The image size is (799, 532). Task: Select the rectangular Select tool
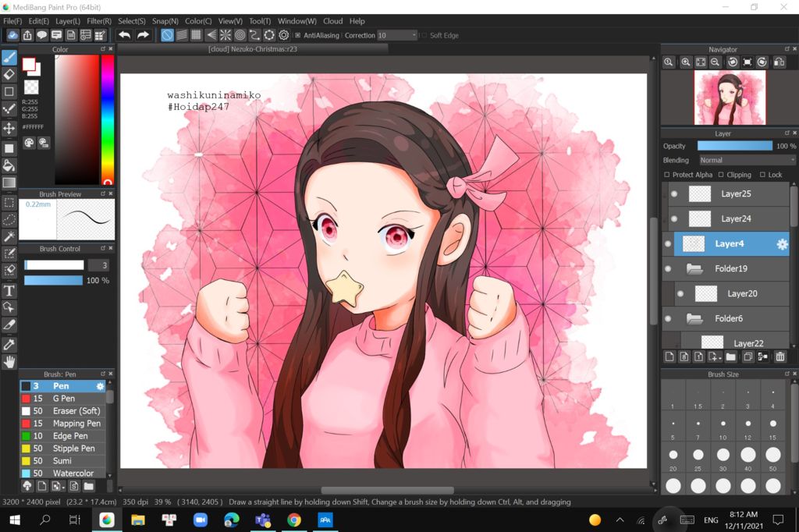point(9,203)
